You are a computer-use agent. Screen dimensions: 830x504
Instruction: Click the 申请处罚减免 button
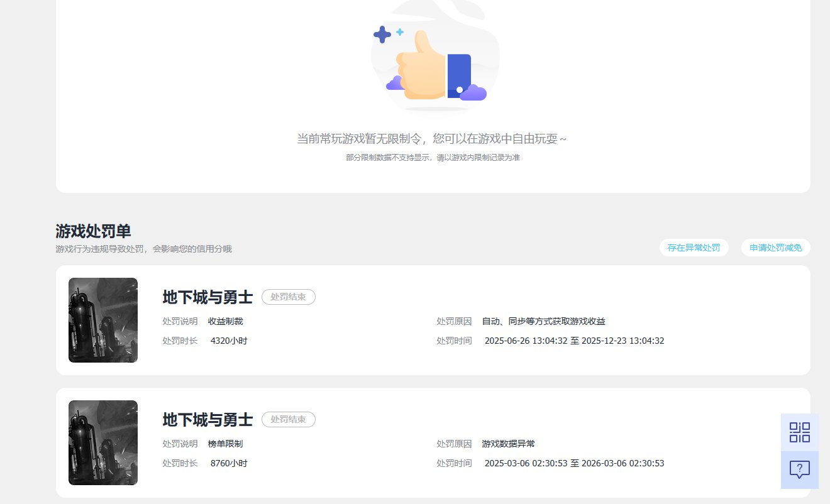pyautogui.click(x=776, y=248)
